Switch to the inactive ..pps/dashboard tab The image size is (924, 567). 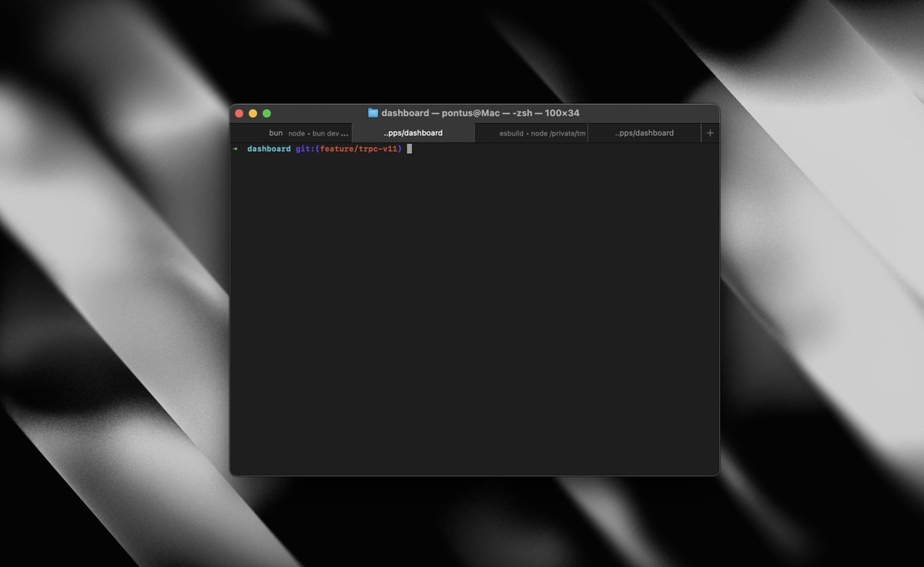(644, 133)
